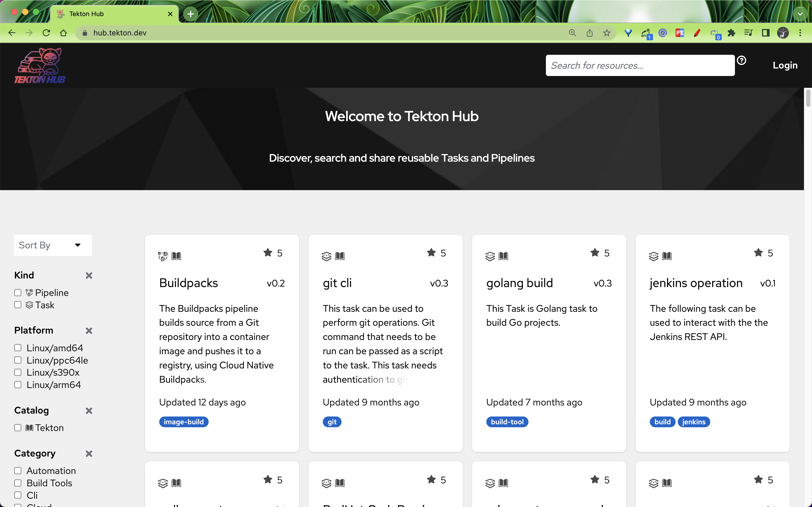Screen dimensions: 812x507
Task: Open the search help question-mark icon
Action: tap(741, 60)
